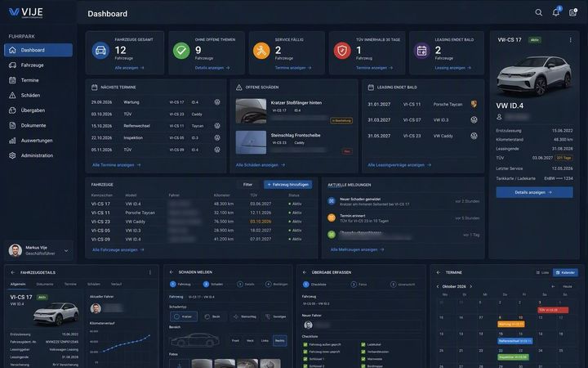Open Auswertungen reports section
The width and height of the screenshot is (588, 368).
tap(38, 141)
